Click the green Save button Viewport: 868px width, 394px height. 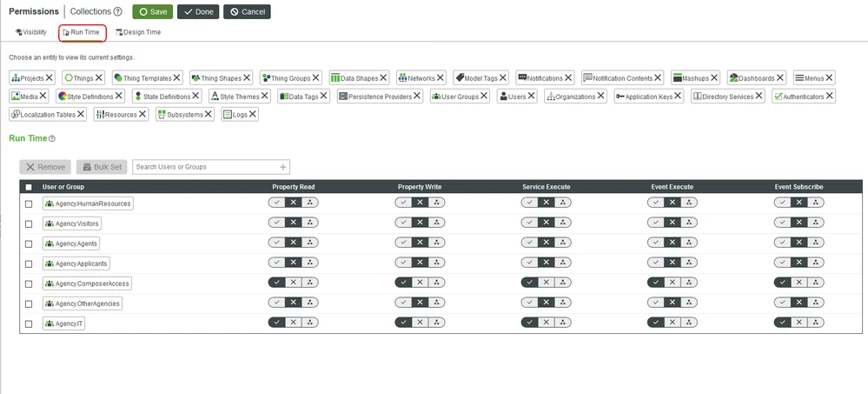point(152,11)
